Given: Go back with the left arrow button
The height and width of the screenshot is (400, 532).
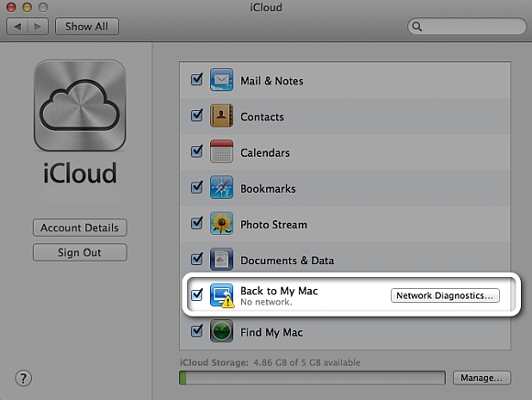Looking at the screenshot, I should pyautogui.click(x=17, y=27).
